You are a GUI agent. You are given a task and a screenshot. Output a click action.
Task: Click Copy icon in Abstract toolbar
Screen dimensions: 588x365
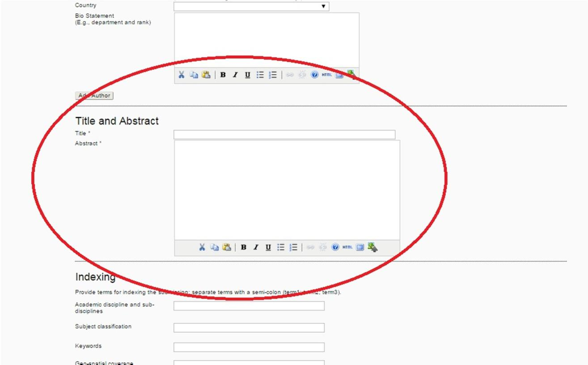pos(215,247)
